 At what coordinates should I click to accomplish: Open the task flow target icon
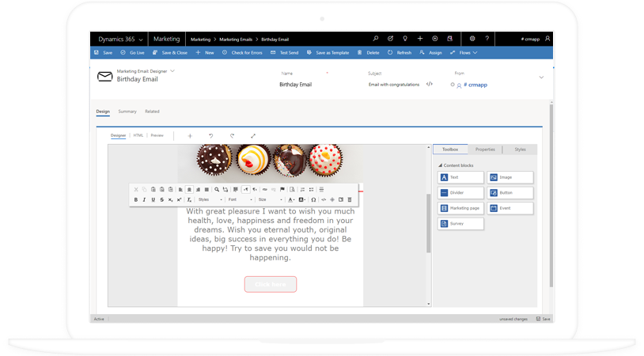(390, 39)
